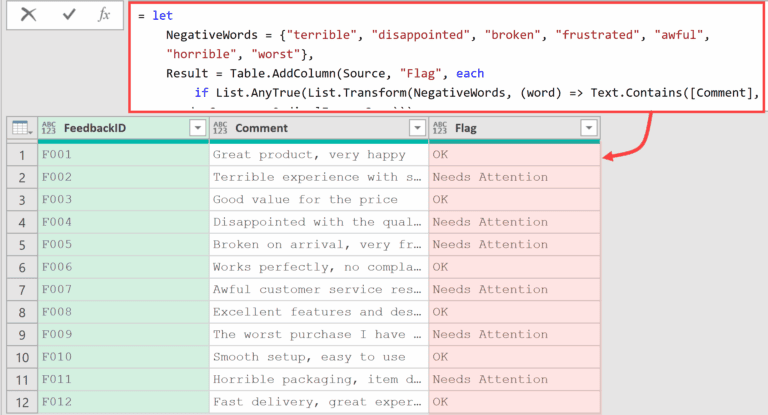Change data type icon for Flag column

point(439,128)
